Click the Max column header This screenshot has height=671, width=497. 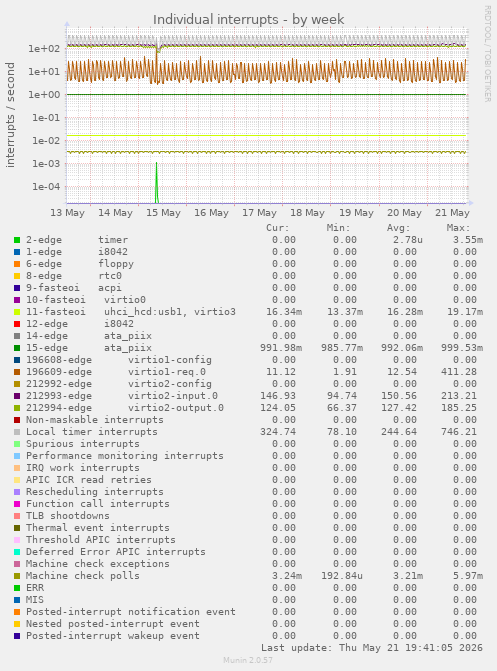(458, 228)
